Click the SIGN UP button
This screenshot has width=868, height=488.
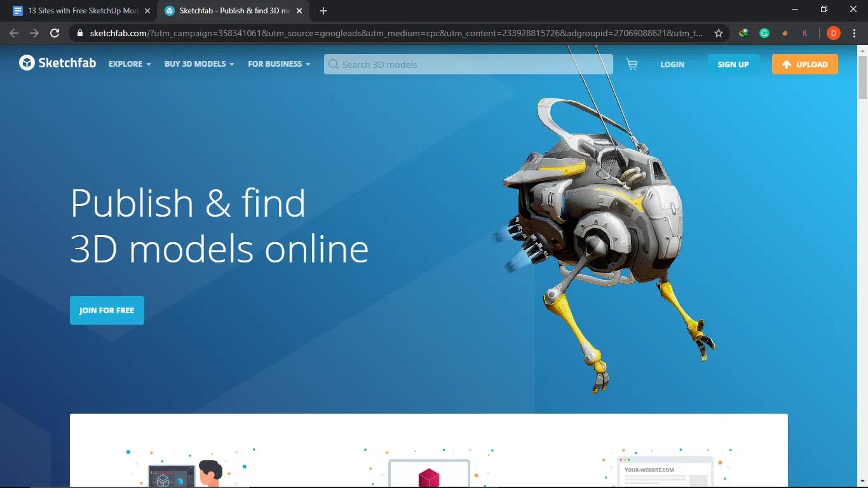point(733,64)
